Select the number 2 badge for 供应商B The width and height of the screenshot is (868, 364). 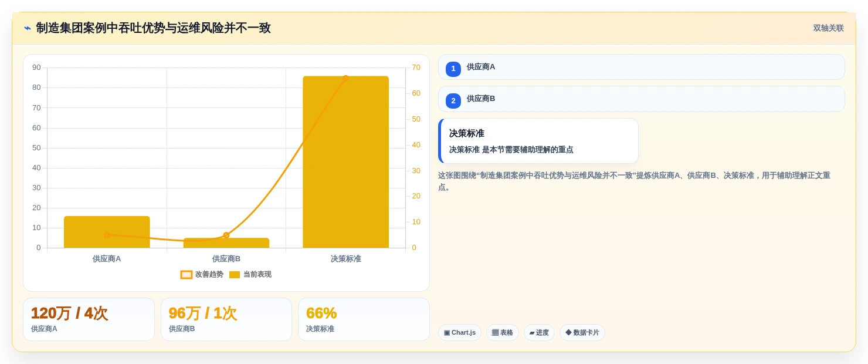453,100
